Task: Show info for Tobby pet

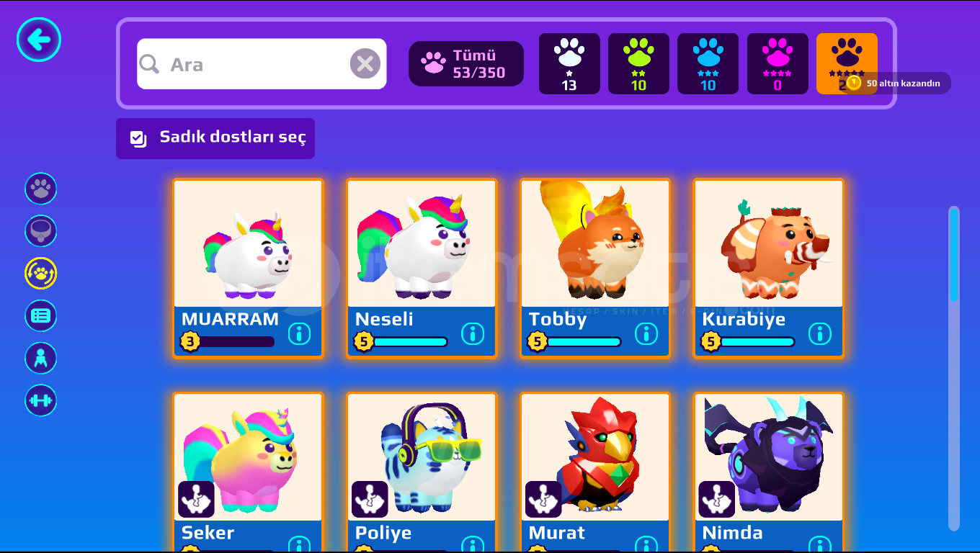Action: (646, 333)
